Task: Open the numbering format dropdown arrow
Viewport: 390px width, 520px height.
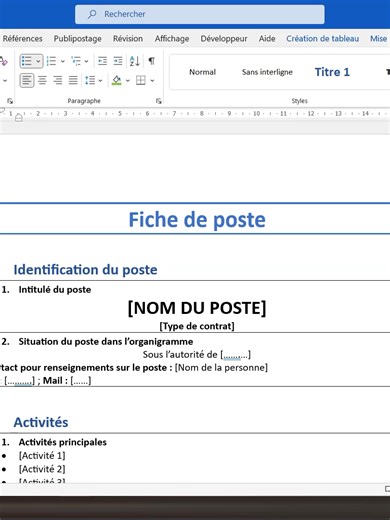Action: (62, 61)
